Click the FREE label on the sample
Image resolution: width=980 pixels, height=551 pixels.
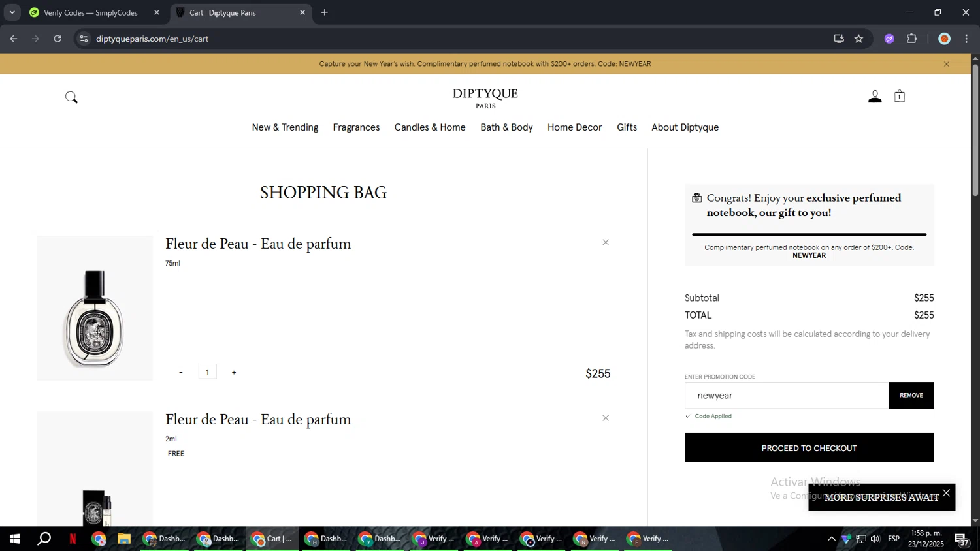(x=176, y=454)
